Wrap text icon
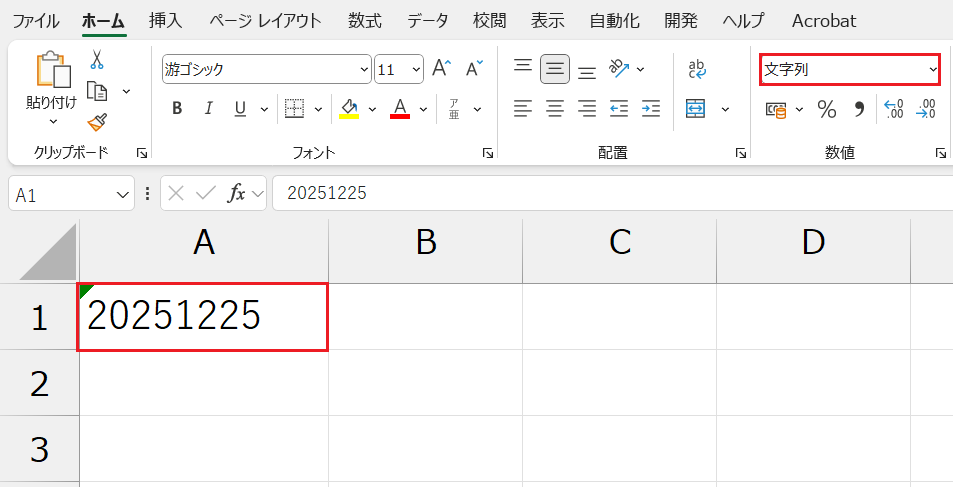This screenshot has height=487, width=953. [x=696, y=69]
